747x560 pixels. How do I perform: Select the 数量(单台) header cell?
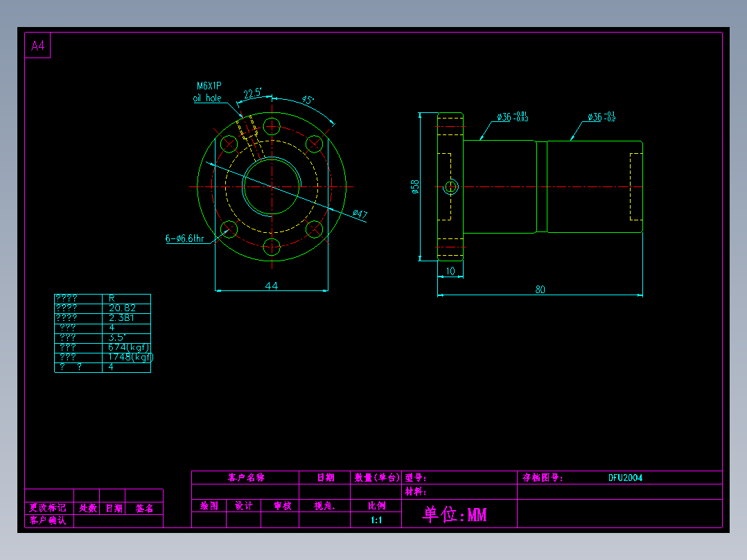pos(376,478)
